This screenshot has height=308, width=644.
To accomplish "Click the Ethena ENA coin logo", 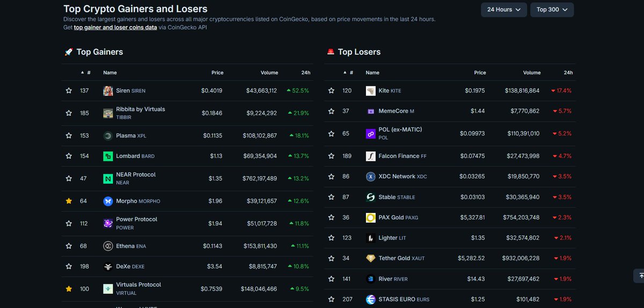I will (108, 246).
